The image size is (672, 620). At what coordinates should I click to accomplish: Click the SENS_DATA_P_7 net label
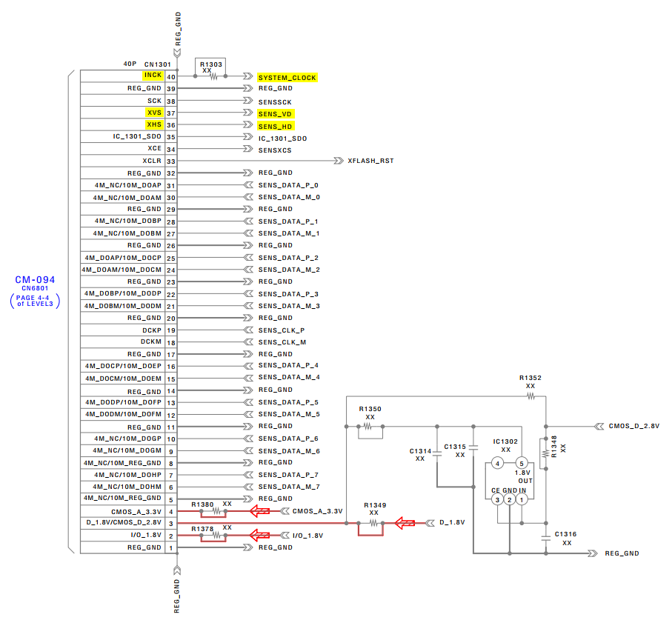click(x=288, y=475)
